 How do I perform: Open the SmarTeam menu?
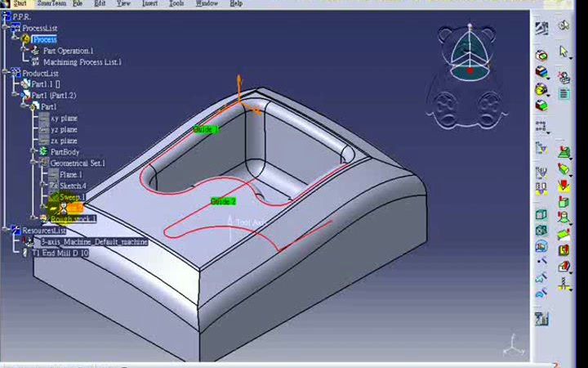(x=51, y=3)
